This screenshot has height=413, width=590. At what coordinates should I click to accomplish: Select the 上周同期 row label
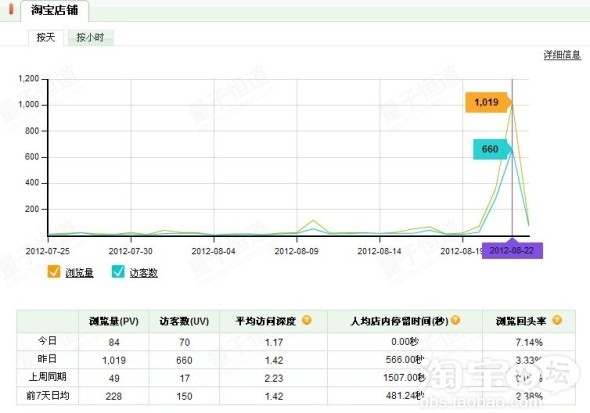pyautogui.click(x=47, y=377)
